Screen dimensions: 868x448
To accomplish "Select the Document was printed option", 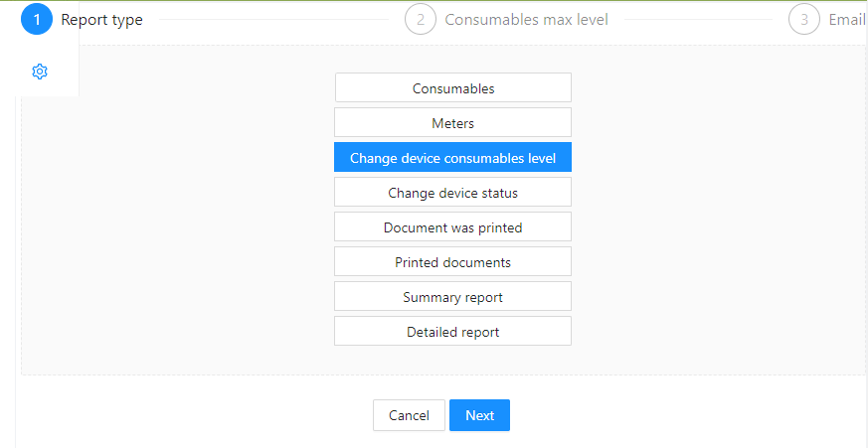I will point(452,227).
